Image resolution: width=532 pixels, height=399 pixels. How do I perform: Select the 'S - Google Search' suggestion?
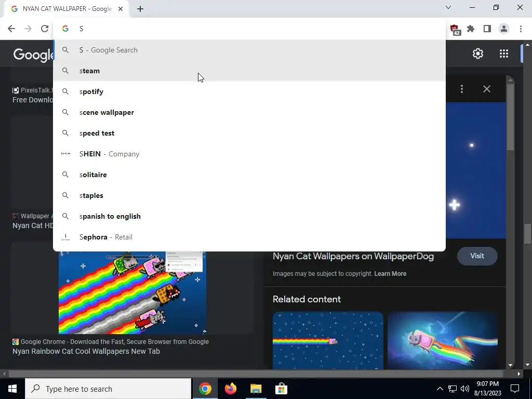click(x=249, y=50)
